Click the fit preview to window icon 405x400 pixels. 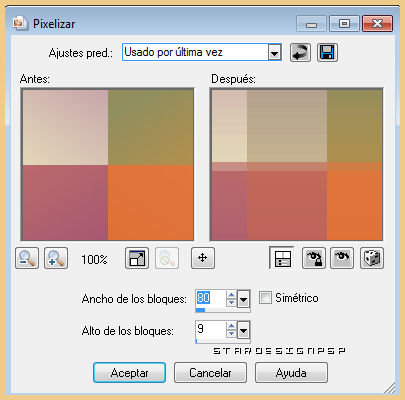(x=137, y=258)
